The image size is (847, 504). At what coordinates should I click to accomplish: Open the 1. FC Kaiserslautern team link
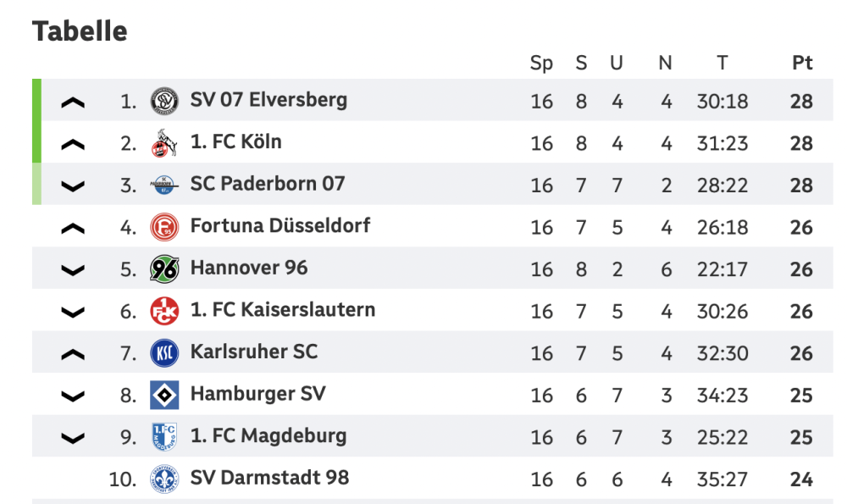(x=283, y=310)
